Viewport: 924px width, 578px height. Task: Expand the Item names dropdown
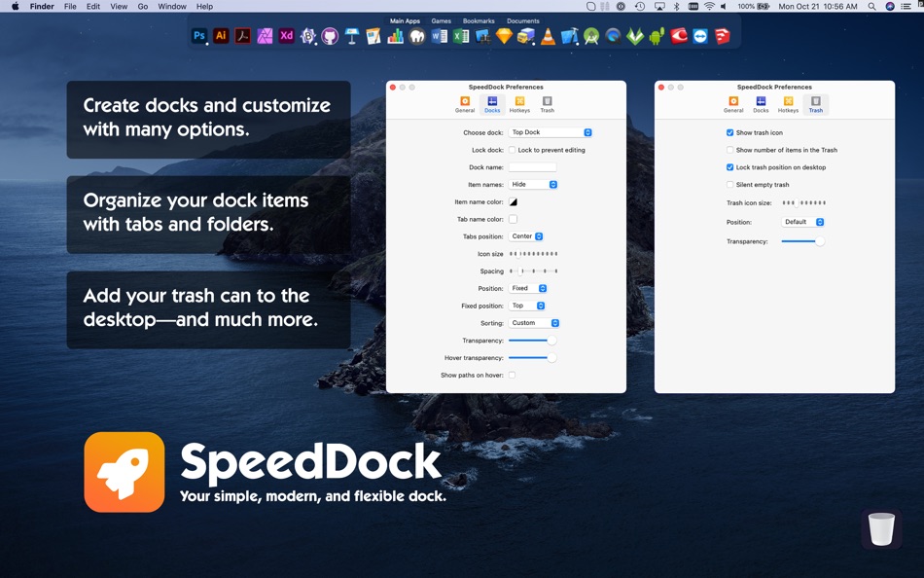(x=533, y=185)
